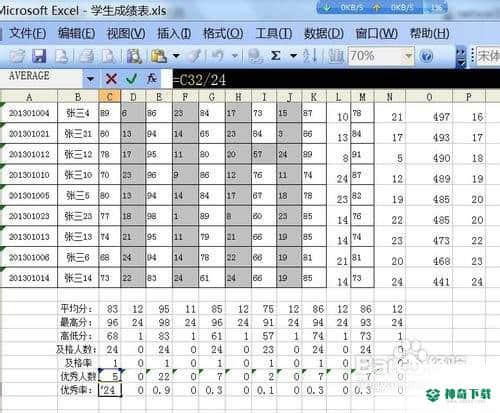500x413 pixels.
Task: Click the Chart Wizard icon
Action: 336,56
